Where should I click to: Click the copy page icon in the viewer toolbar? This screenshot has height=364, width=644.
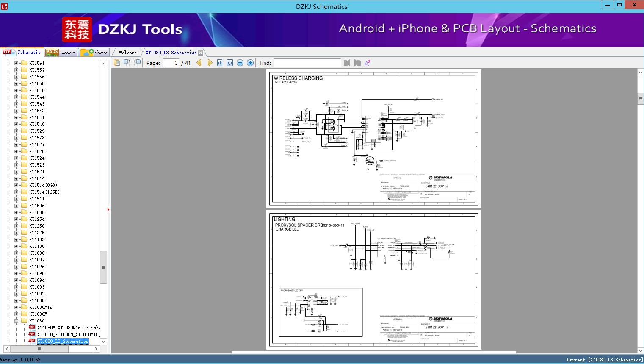[117, 63]
